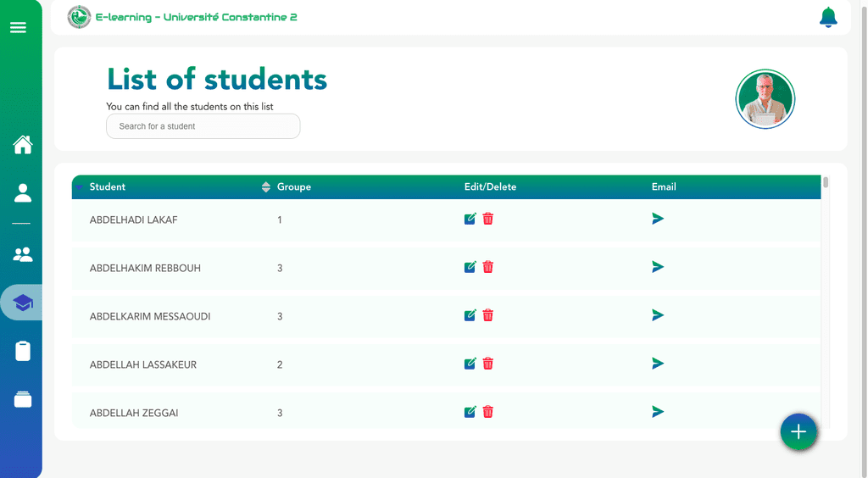Delete student ABDELHAKIM REBBOUH
868x478 pixels.
tap(487, 267)
